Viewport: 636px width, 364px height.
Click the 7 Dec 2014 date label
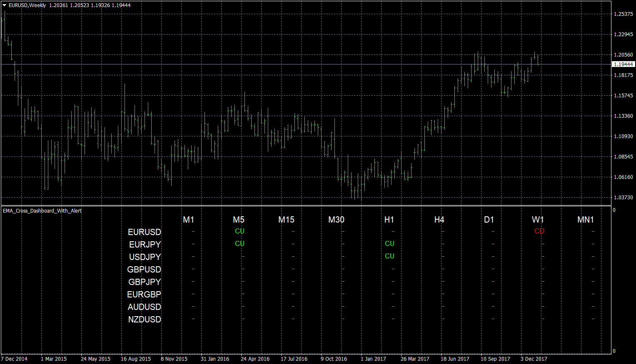point(14,359)
